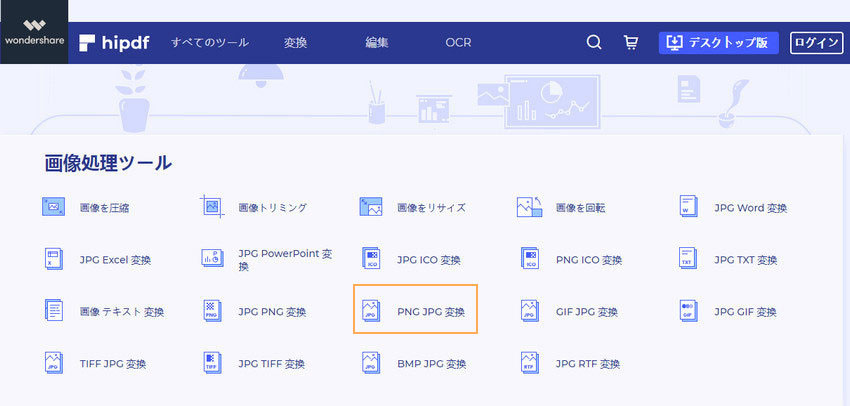The image size is (850, 406).
Task: Click the JPG RTF 変換 icon
Action: click(530, 363)
